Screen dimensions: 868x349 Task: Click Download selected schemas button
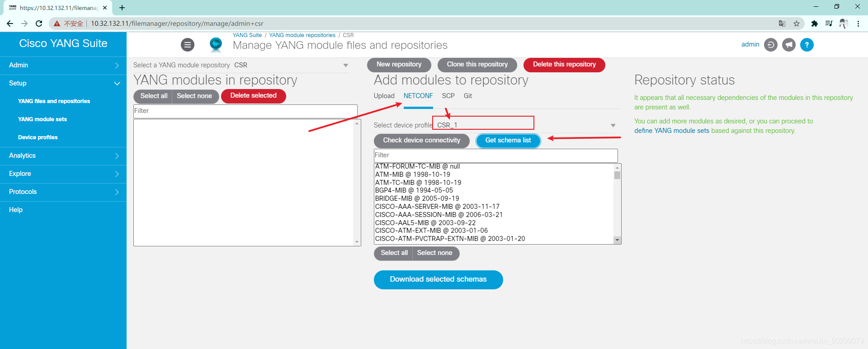(x=439, y=279)
